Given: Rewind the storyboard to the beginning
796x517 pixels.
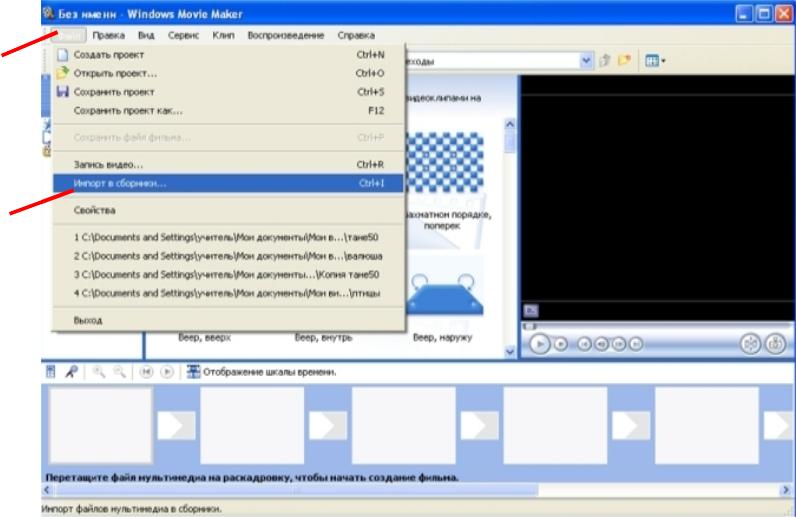Looking at the screenshot, I should 146,372.
